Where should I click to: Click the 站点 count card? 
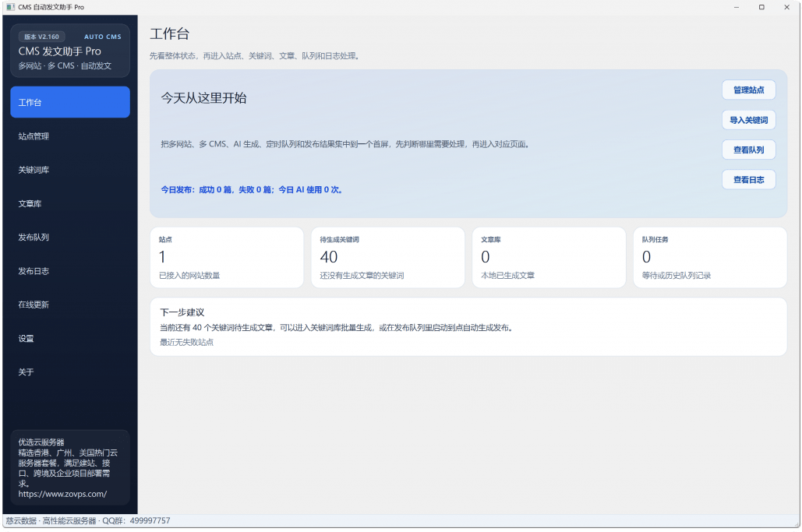pyautogui.click(x=227, y=258)
